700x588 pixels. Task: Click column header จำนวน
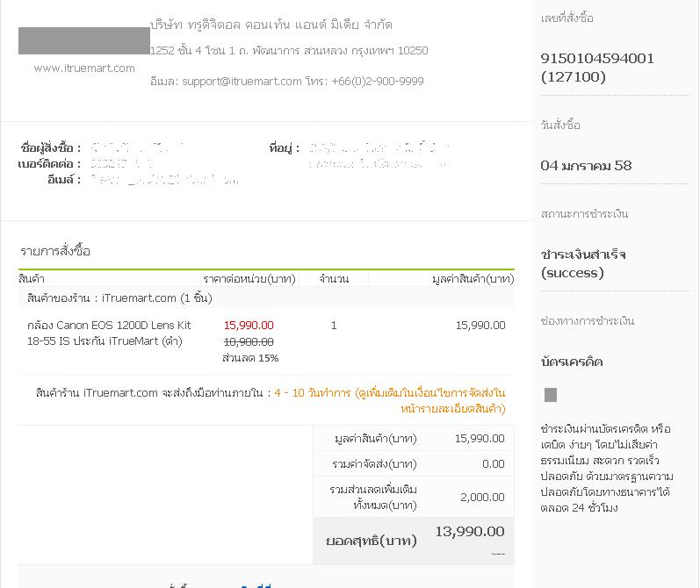pyautogui.click(x=334, y=279)
